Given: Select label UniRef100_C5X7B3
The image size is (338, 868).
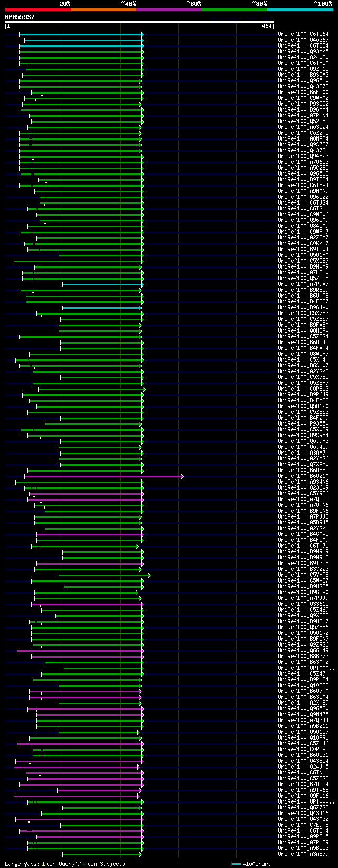Looking at the screenshot, I should [x=303, y=313].
